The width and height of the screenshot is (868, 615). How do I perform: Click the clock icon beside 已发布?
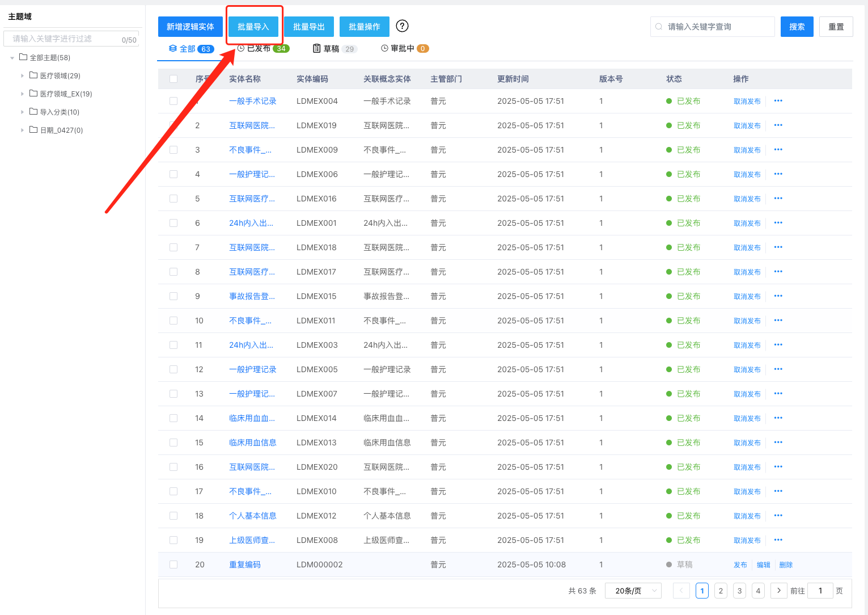(242, 48)
